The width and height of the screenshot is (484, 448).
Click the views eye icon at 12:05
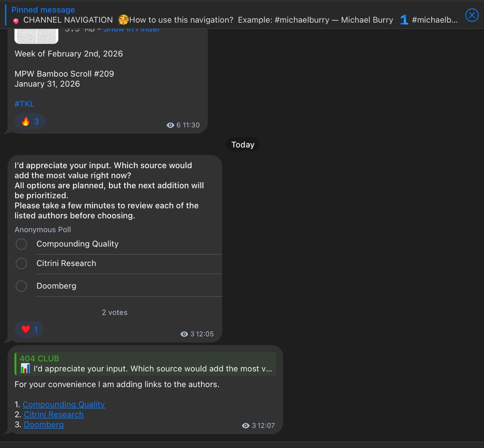click(x=184, y=334)
